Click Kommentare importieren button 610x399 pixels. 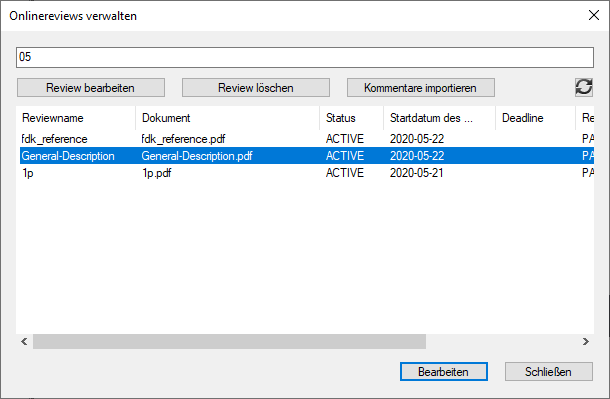point(421,88)
